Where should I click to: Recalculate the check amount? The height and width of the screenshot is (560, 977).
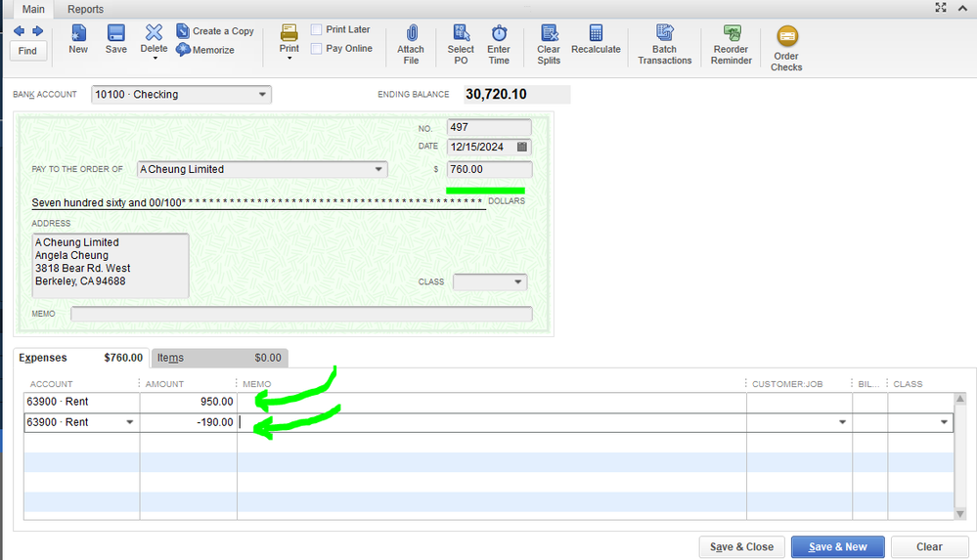click(x=597, y=39)
